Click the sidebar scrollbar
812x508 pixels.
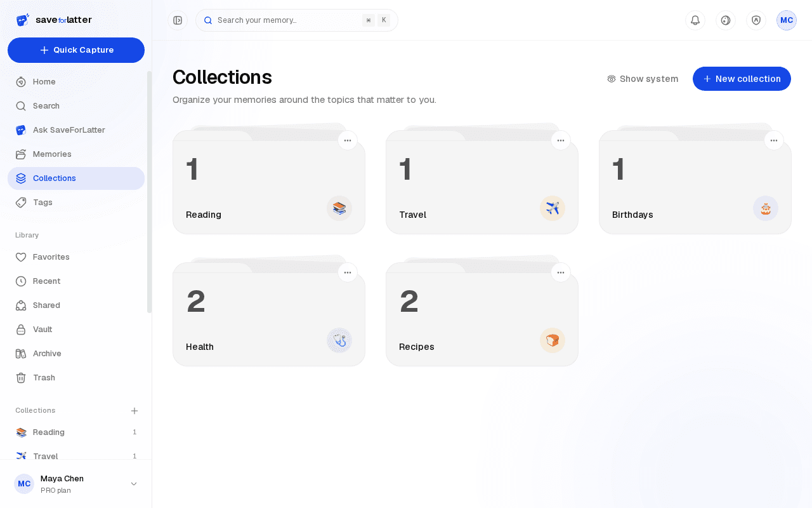click(150, 192)
